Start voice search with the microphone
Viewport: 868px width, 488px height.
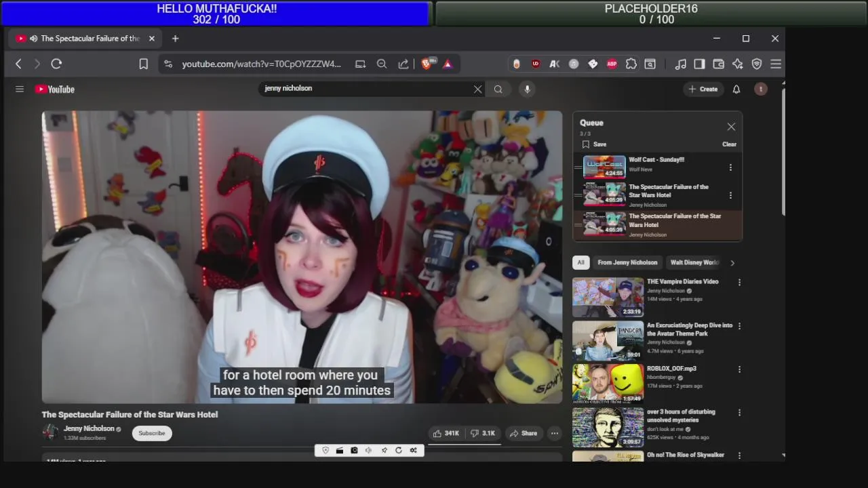pyautogui.click(x=527, y=89)
